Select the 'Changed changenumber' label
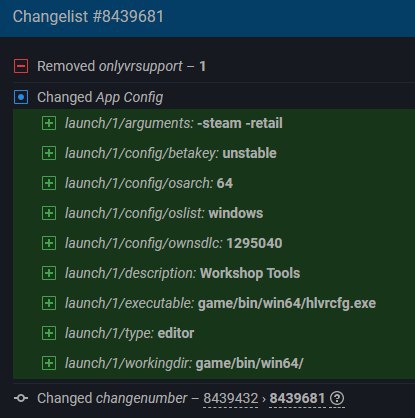Image resolution: width=415 pixels, height=418 pixels. (112, 398)
